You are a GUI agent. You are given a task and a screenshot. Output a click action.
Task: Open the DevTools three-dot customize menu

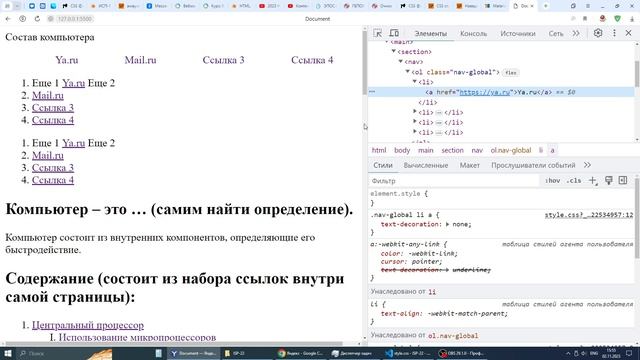click(614, 33)
